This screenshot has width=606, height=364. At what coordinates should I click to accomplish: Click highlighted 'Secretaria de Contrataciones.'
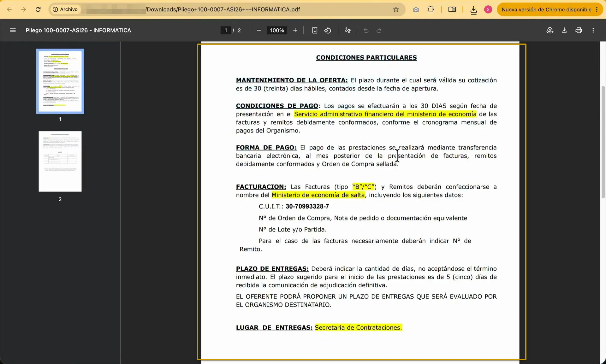[x=358, y=327]
